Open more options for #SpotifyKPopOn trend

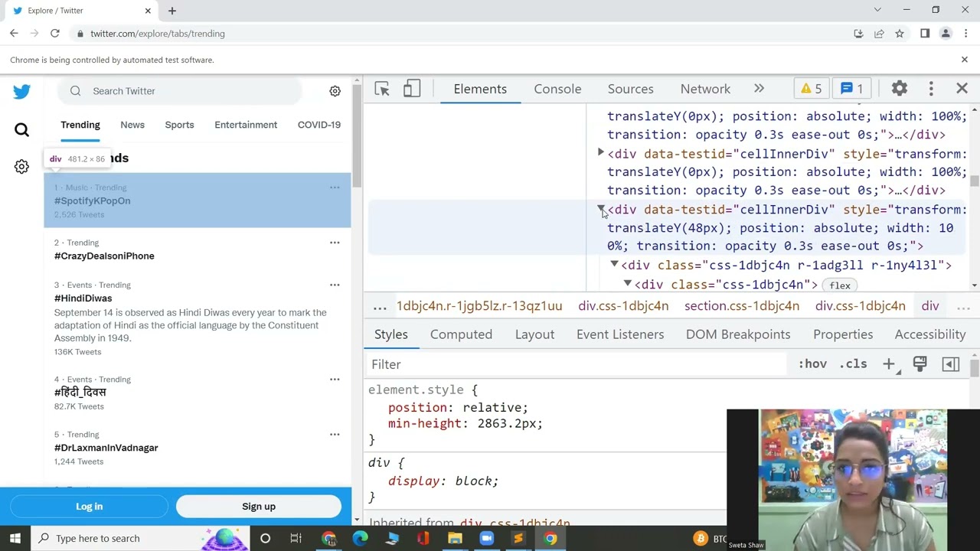coord(335,187)
